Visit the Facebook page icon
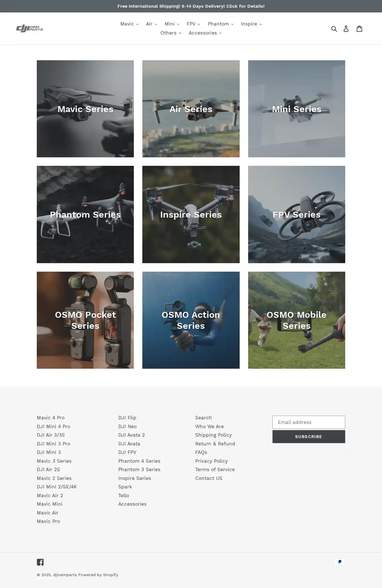This screenshot has width=382, height=588. point(40,562)
